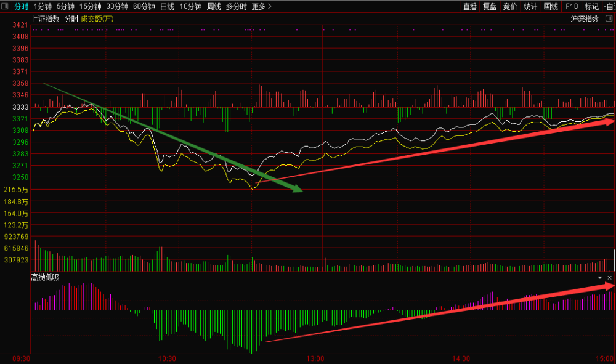Open the 高抛低吸 panel dropdown arrow

point(600,278)
